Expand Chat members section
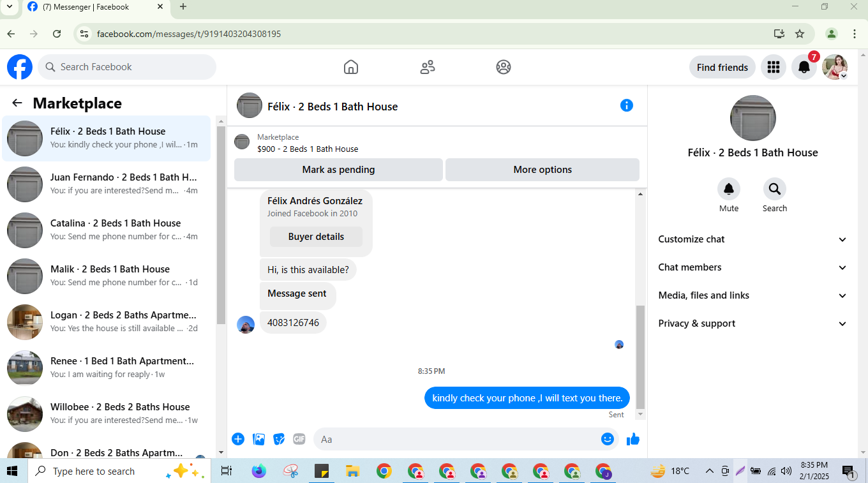This screenshot has height=483, width=868. [753, 267]
